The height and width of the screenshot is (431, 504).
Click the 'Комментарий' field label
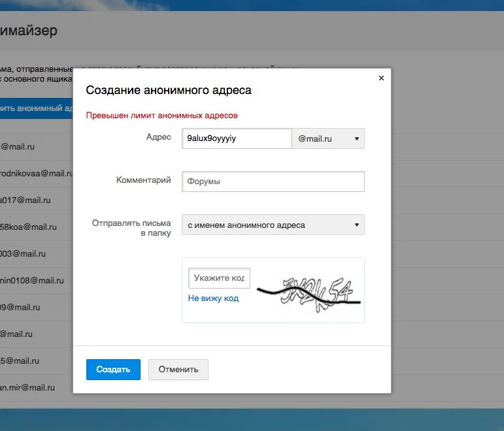(x=143, y=180)
